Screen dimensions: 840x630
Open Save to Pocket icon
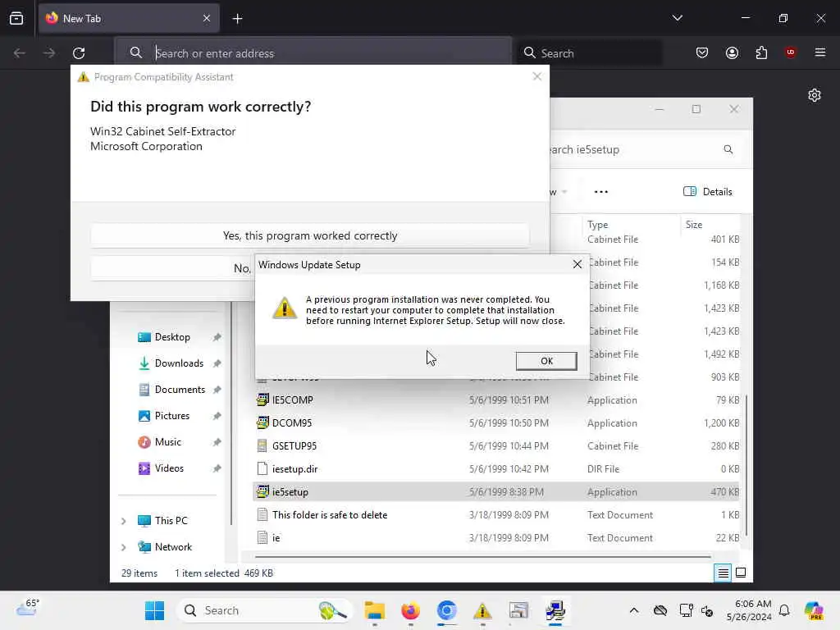click(702, 52)
